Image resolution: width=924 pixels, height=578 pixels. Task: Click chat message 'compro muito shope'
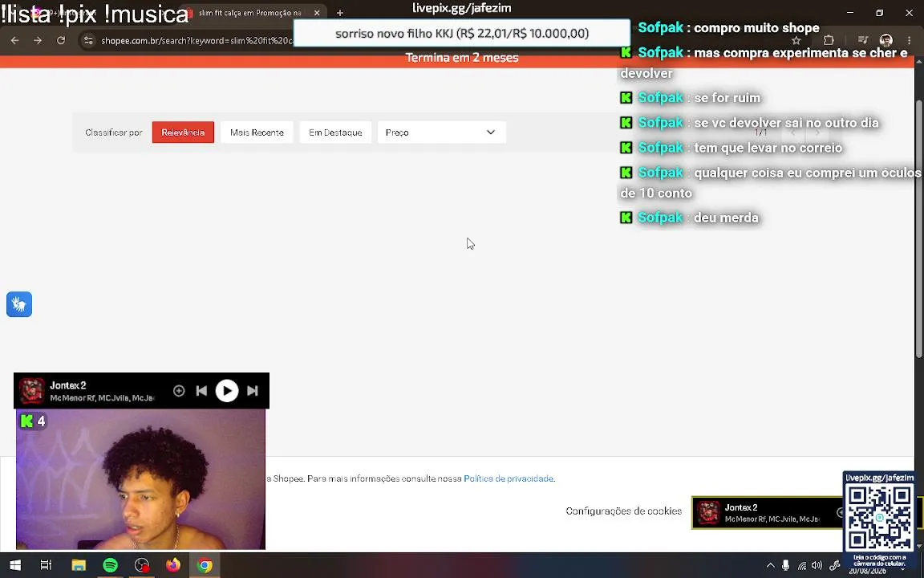(x=756, y=28)
